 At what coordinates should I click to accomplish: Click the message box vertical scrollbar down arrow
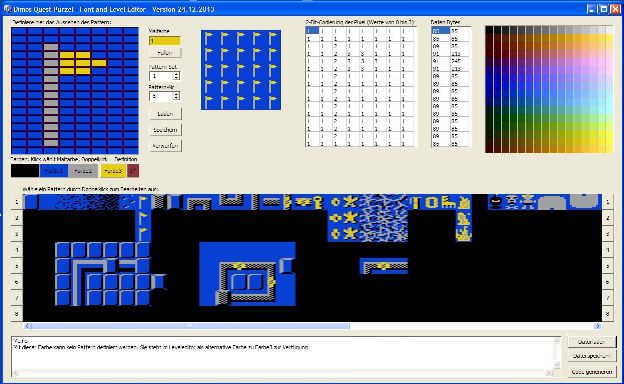click(557, 365)
